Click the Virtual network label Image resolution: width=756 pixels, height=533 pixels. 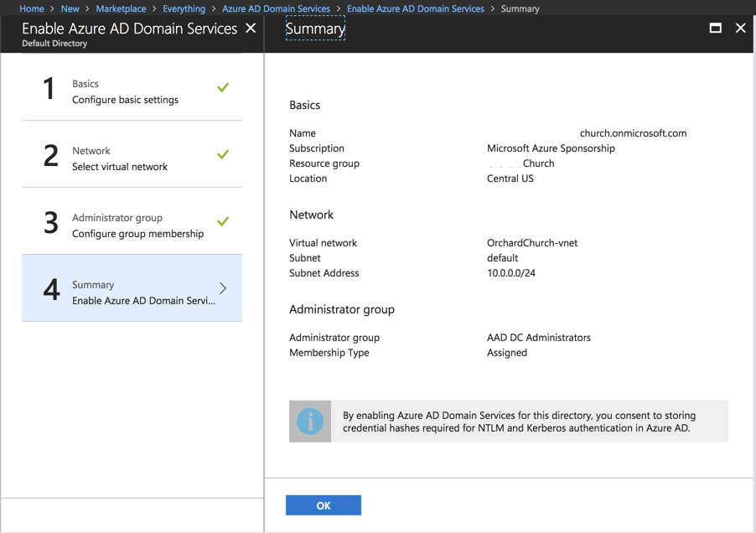(323, 243)
